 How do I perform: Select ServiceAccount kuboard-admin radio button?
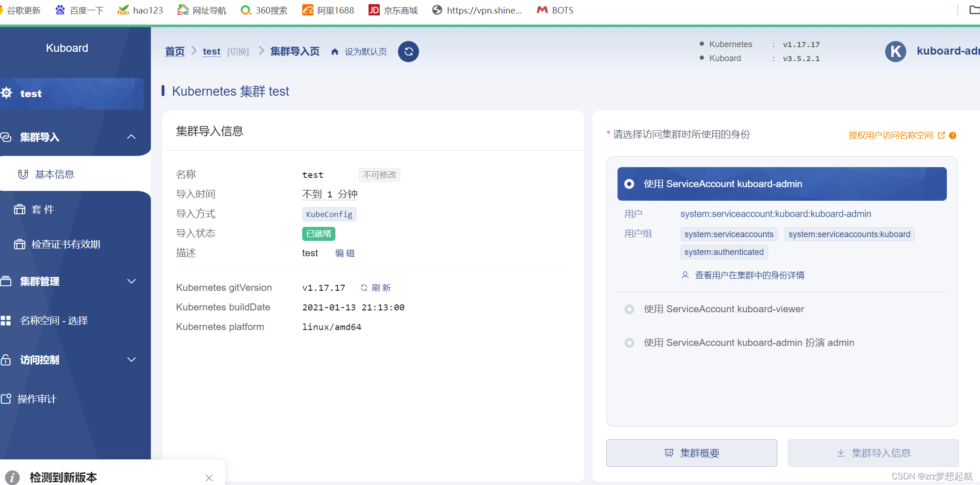629,184
